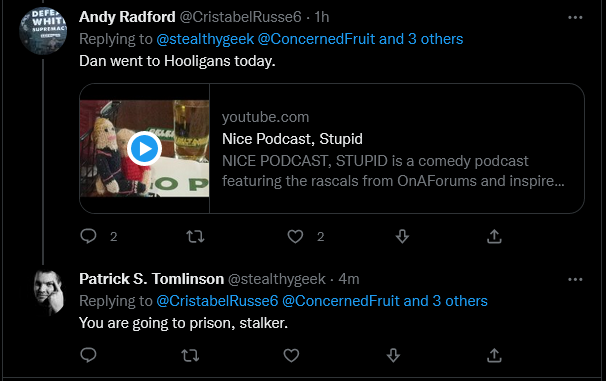This screenshot has width=606, height=381.
Task: Open more options for Andy Radford's tweet
Action: [575, 17]
